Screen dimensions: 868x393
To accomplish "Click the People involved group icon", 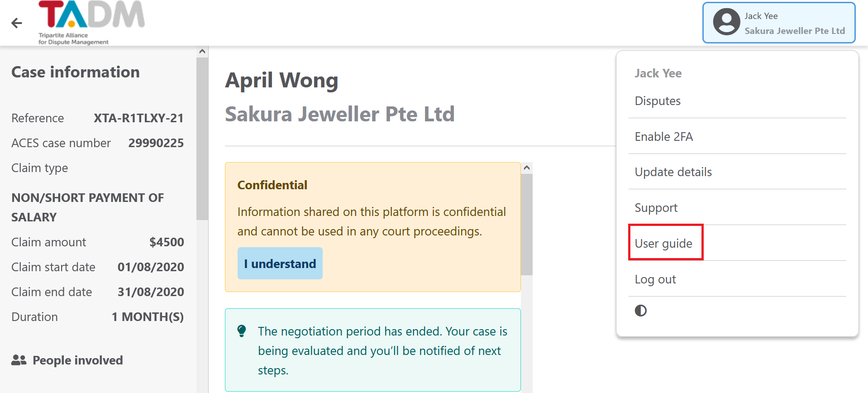I will click(19, 360).
